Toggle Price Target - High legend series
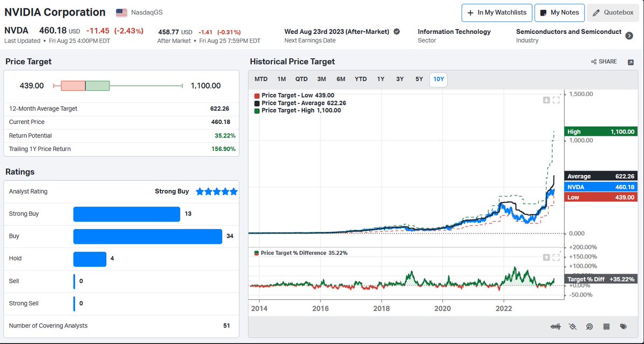Screen dimensions: 644x344 point(297,111)
